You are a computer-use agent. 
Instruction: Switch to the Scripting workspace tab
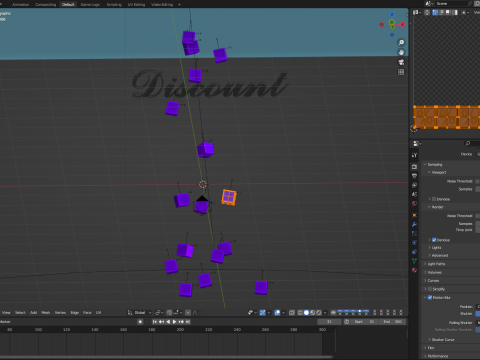(x=114, y=4)
